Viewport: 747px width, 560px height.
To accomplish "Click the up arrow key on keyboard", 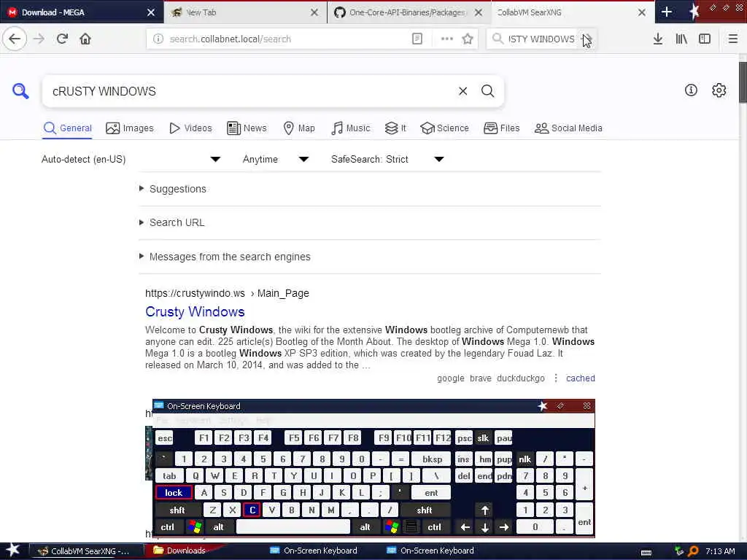I will click(484, 510).
